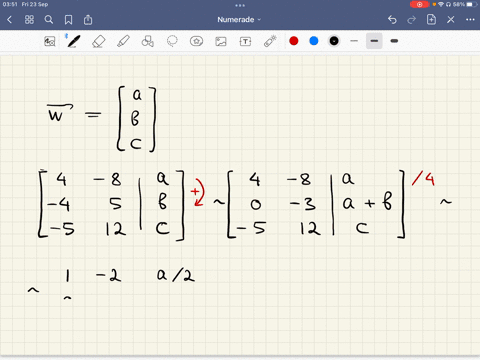Tap the clock reading 03:51

click(x=10, y=4)
